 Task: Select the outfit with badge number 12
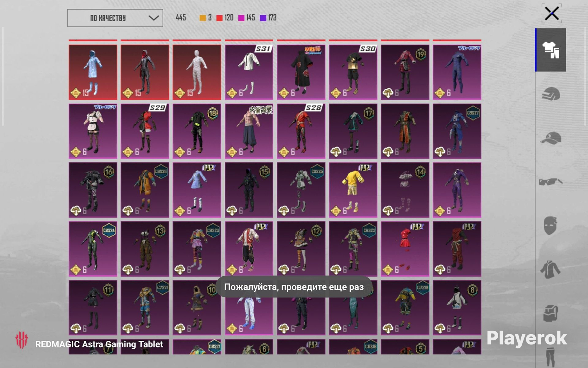pyautogui.click(x=301, y=249)
